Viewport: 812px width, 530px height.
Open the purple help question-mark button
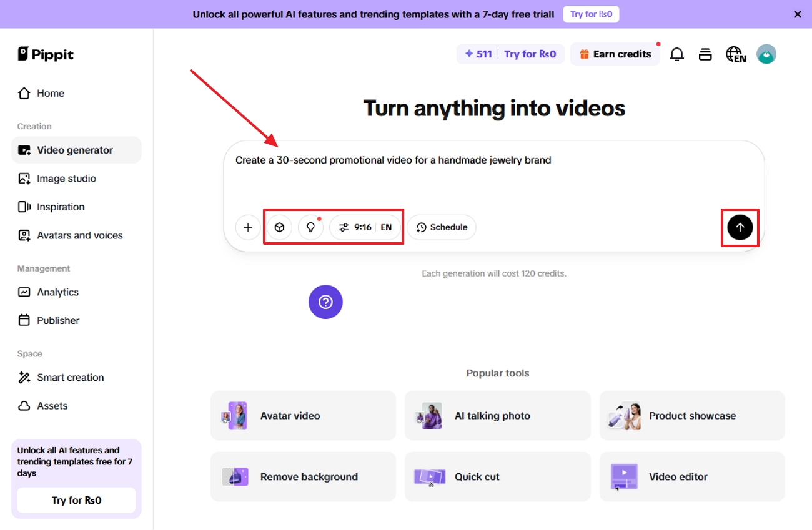[325, 302]
